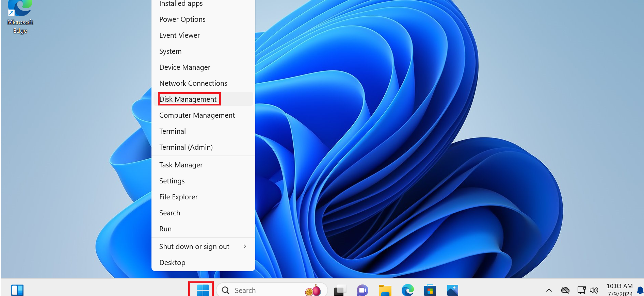The width and height of the screenshot is (644, 296).
Task: Open Task View from the taskbar
Action: (x=340, y=290)
